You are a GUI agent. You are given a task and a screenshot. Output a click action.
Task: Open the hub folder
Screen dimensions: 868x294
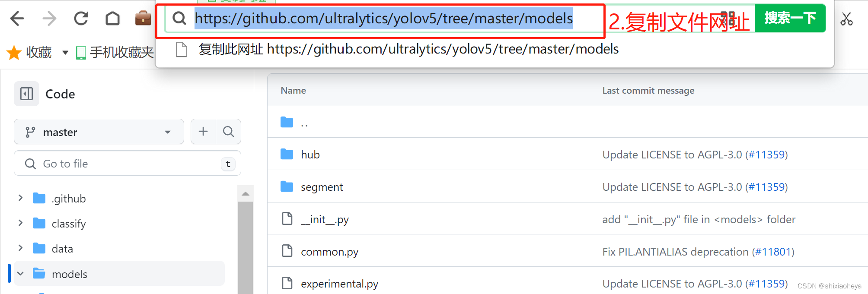(x=310, y=155)
